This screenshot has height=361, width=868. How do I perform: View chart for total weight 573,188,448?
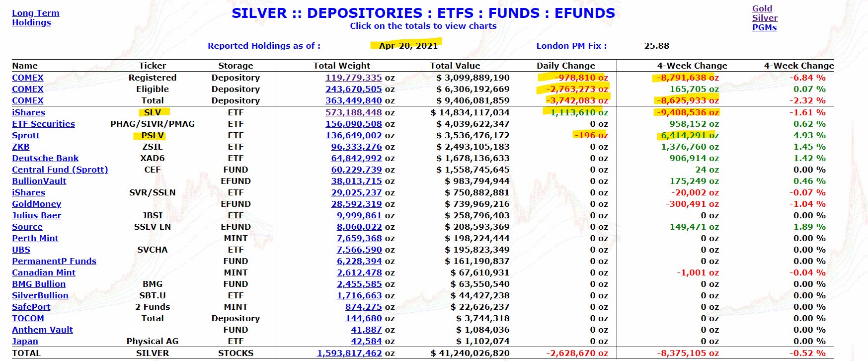(354, 112)
